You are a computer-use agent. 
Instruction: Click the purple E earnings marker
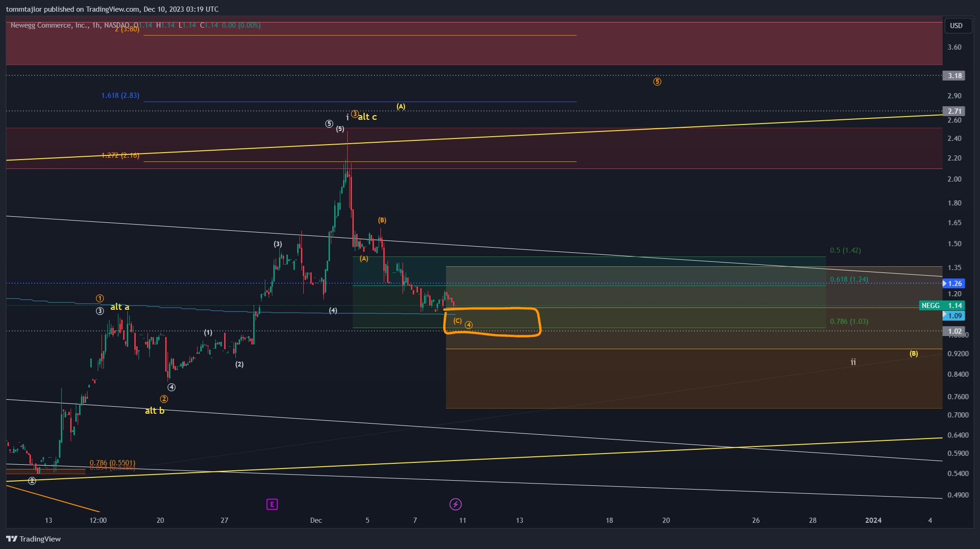pyautogui.click(x=272, y=504)
